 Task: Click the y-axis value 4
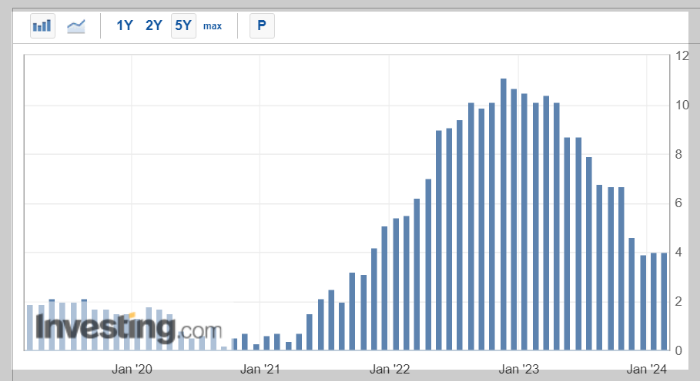coord(679,252)
